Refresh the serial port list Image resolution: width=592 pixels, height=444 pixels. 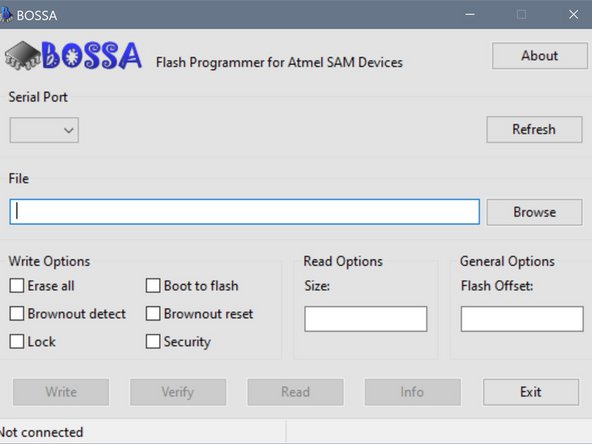click(534, 130)
